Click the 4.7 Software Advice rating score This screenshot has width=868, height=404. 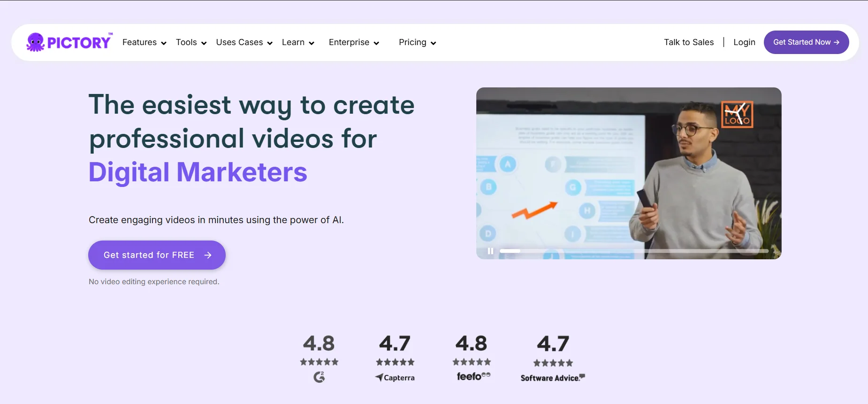[553, 343]
